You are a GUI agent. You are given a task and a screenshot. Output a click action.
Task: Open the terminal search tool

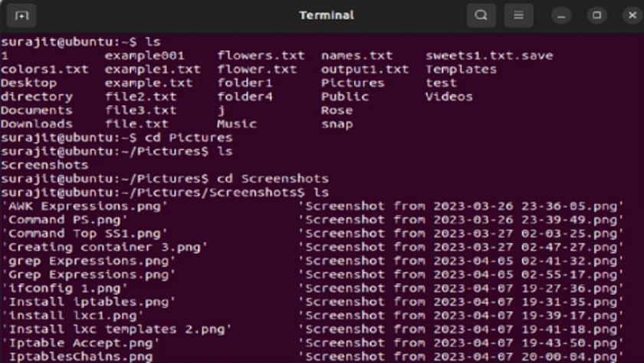pos(481,15)
